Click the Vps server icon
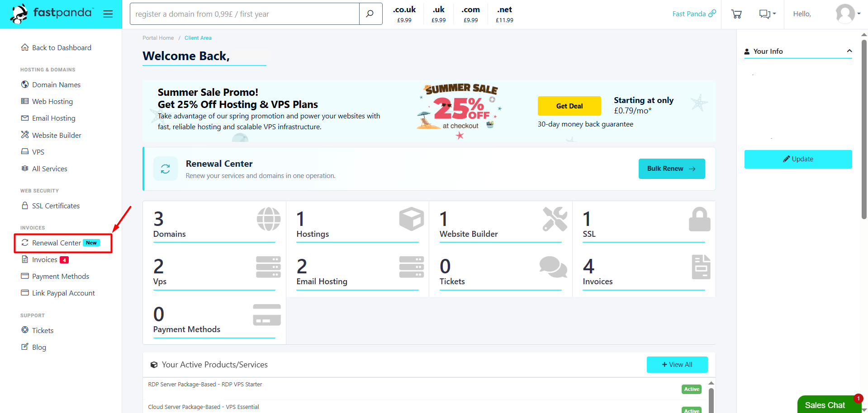The width and height of the screenshot is (868, 413). click(268, 267)
